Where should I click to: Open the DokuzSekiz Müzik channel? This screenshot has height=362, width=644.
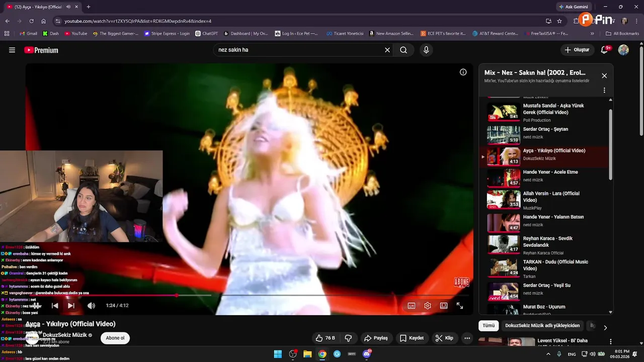click(x=65, y=335)
